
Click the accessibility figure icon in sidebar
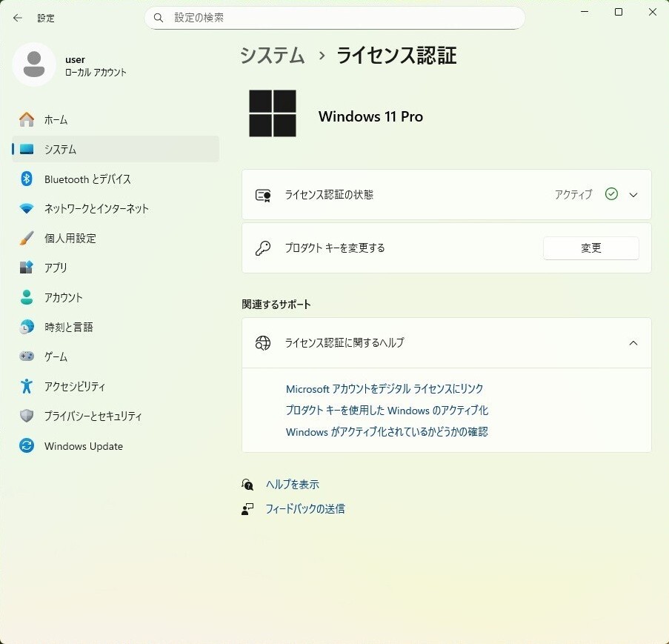27,386
